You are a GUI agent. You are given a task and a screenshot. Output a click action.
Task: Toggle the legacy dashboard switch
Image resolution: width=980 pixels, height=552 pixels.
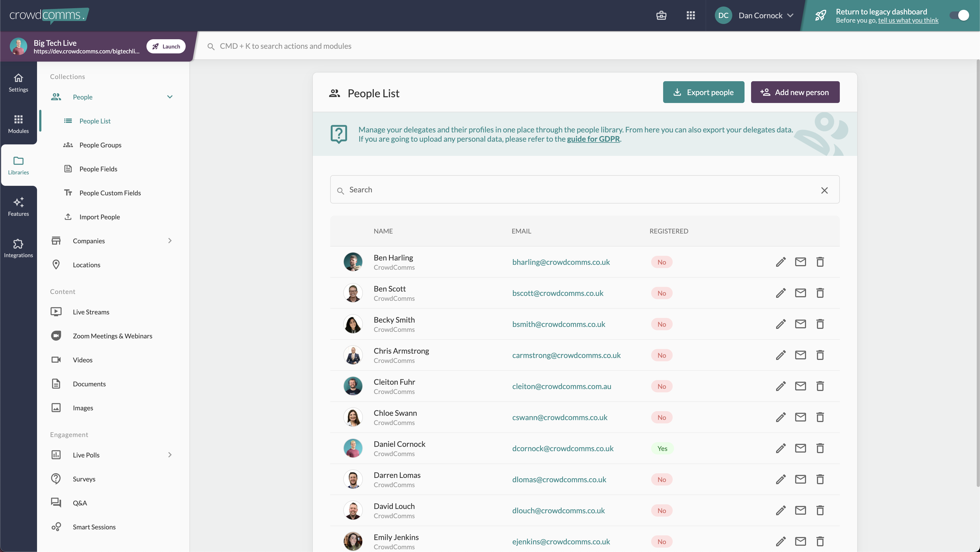click(x=959, y=16)
